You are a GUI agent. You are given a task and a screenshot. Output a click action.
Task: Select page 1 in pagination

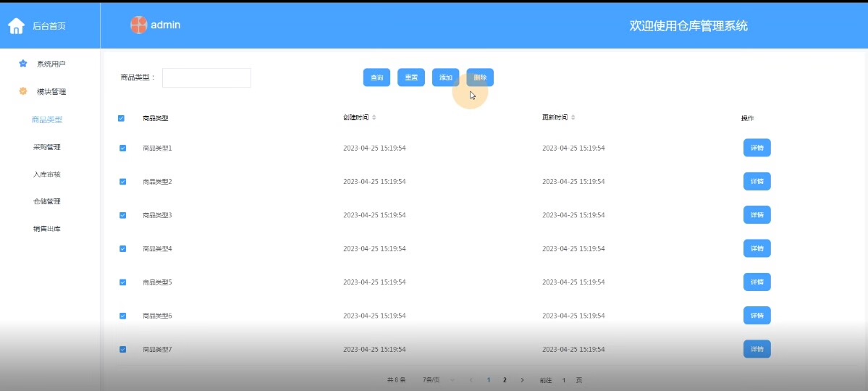pyautogui.click(x=488, y=380)
